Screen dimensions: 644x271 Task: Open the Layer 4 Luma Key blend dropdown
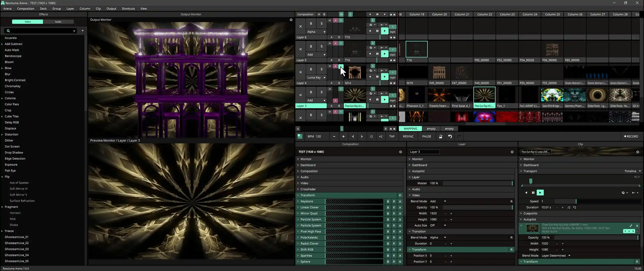(316, 78)
